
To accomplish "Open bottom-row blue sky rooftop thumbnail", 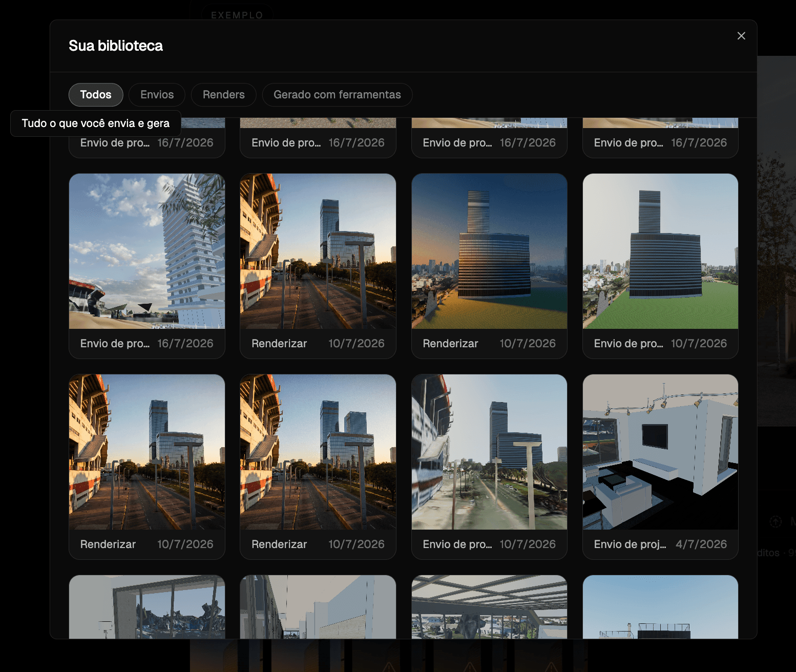I will 660,607.
